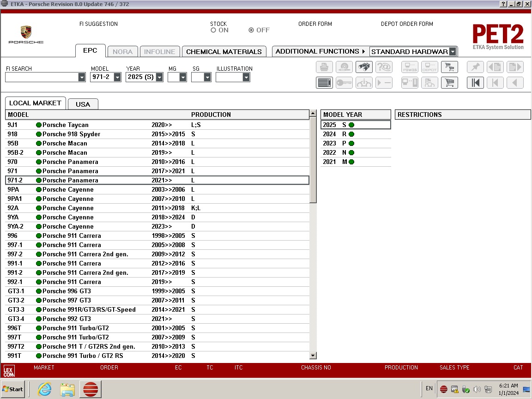Image resolution: width=532 pixels, height=399 pixels.
Task: Open Internet Explorer from the taskbar
Action: point(45,389)
